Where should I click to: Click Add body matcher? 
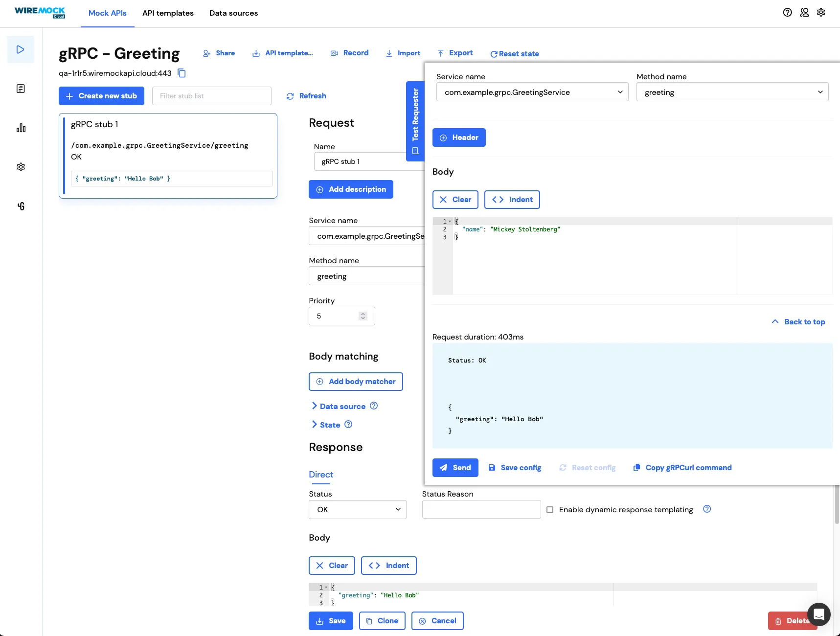356,382
